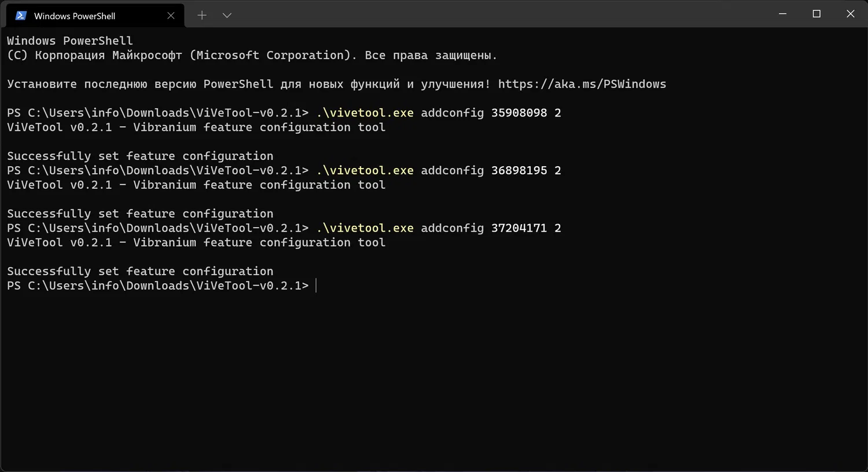Click the cursor at the last prompt

tap(316, 286)
